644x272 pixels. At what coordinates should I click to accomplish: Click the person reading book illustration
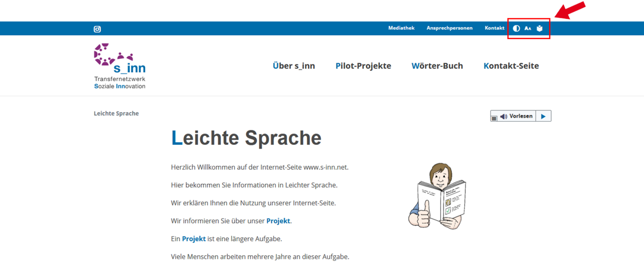point(437,195)
